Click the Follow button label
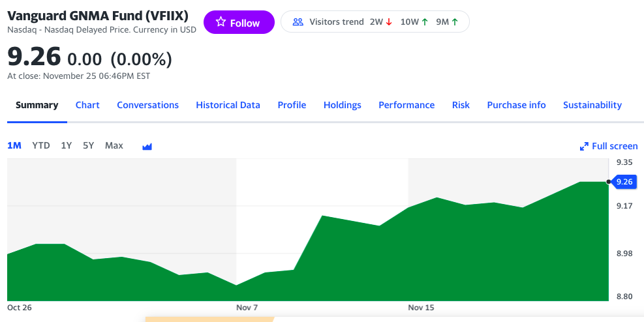 point(245,23)
